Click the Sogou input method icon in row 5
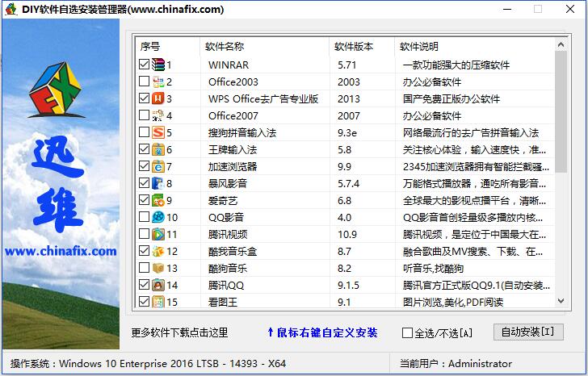Screen dimensions: 588x376 coord(158,132)
